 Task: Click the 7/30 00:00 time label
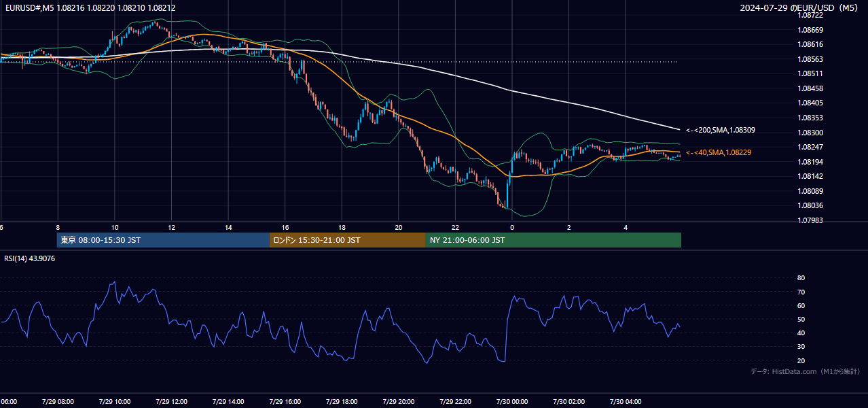(x=511, y=402)
